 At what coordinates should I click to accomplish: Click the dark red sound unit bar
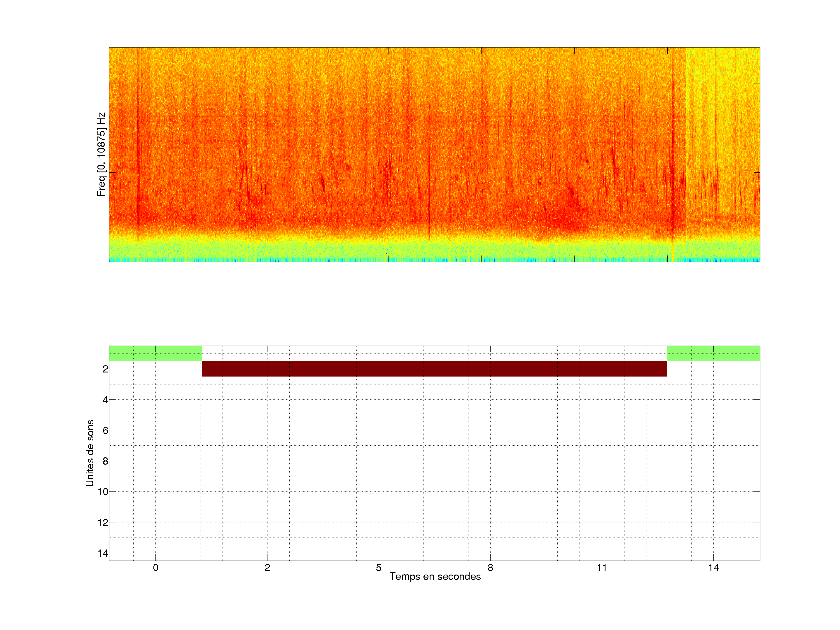point(434,369)
